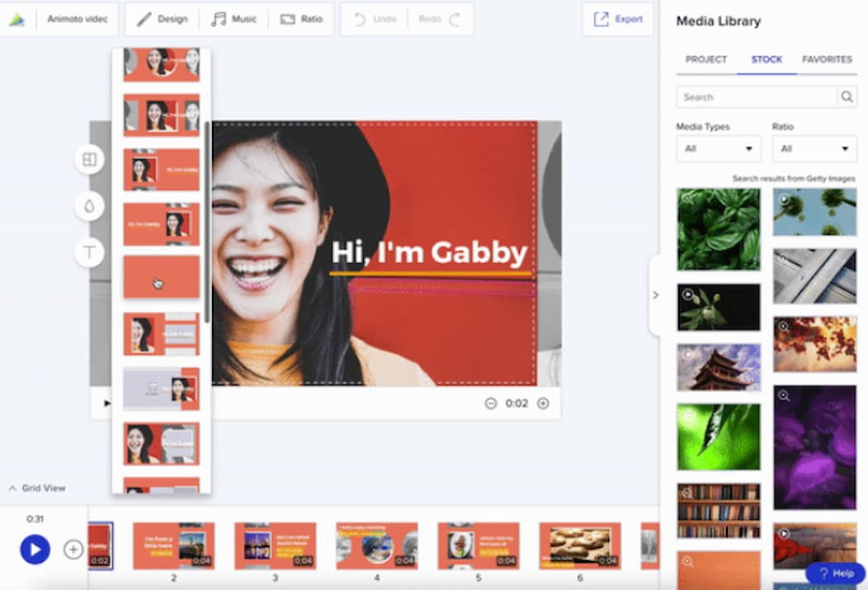Select the green basil leaves stock thumbnail
Image resolution: width=868 pixels, height=590 pixels.
(x=718, y=229)
